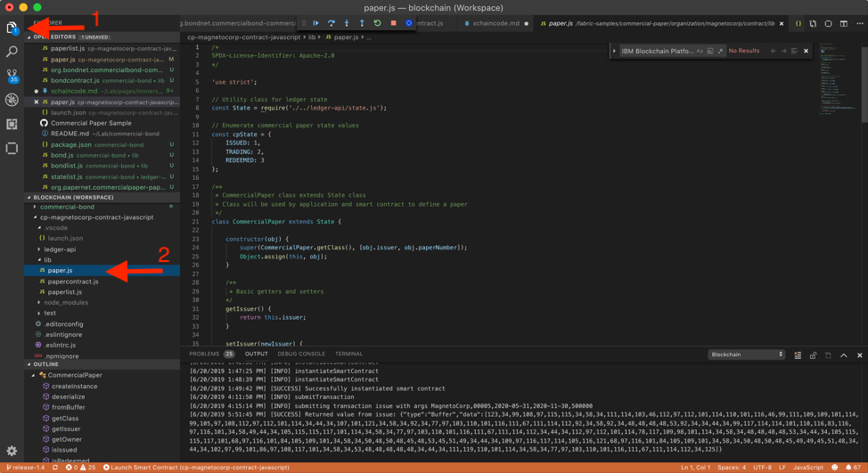This screenshot has height=473, width=868.
Task: Clear the output panel
Action: pyautogui.click(x=798, y=355)
